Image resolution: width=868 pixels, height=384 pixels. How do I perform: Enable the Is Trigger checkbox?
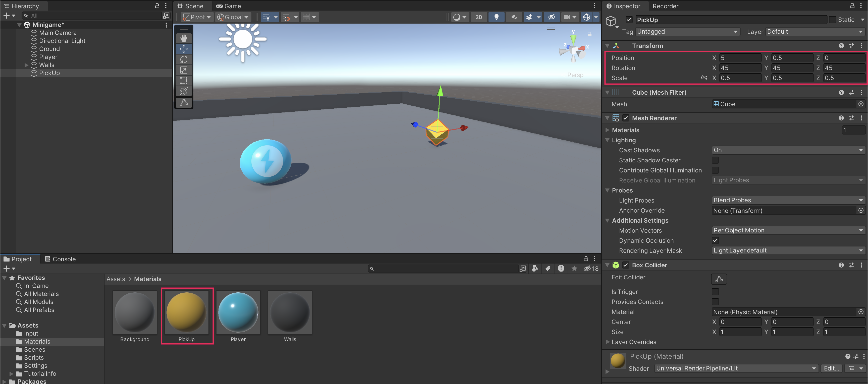[715, 291]
